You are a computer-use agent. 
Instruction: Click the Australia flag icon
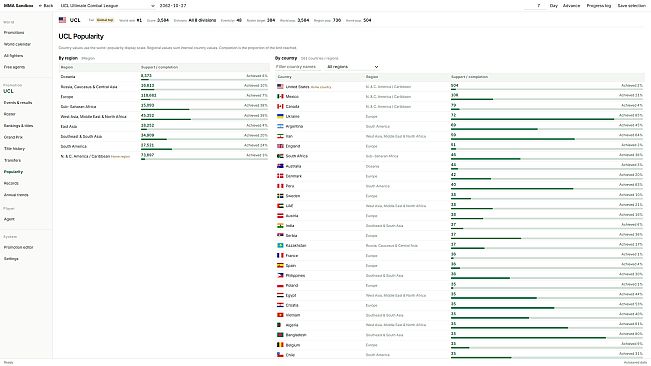tap(280, 166)
